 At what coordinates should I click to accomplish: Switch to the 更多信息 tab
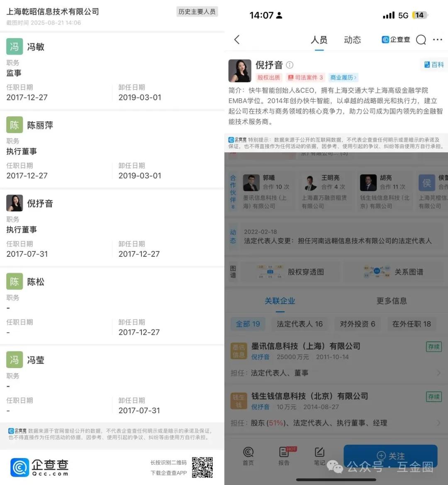[391, 301]
